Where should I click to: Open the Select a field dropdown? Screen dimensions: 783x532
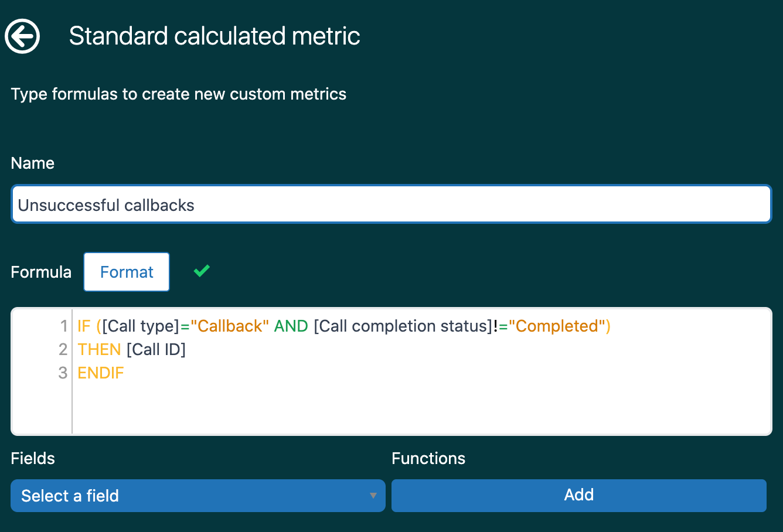point(198,496)
